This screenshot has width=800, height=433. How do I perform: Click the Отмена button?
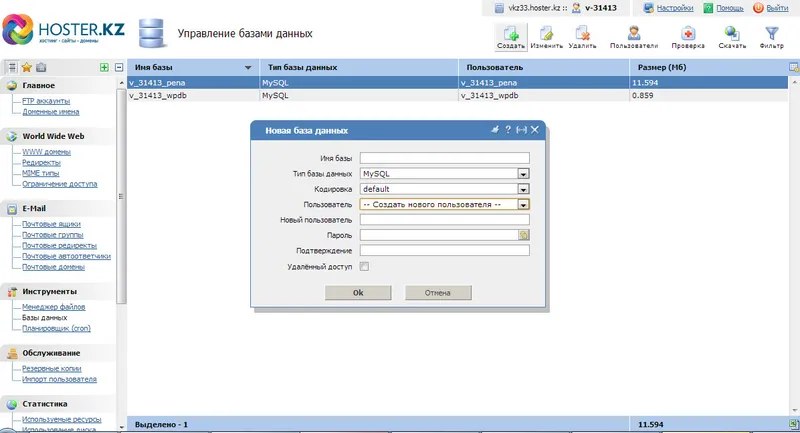click(438, 293)
